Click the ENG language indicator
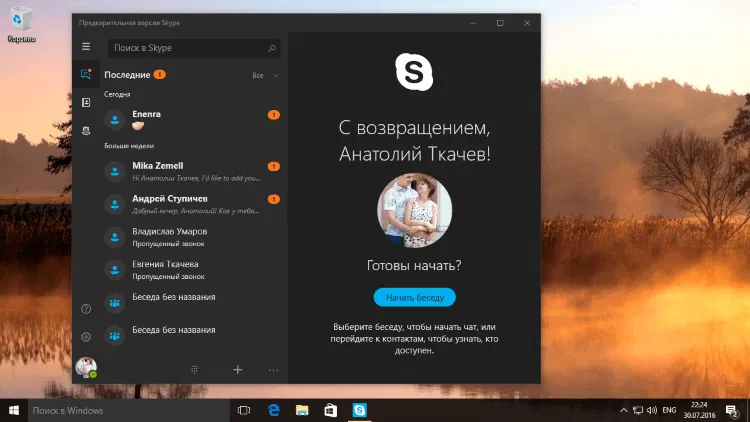The width and height of the screenshot is (750, 422). [x=669, y=410]
